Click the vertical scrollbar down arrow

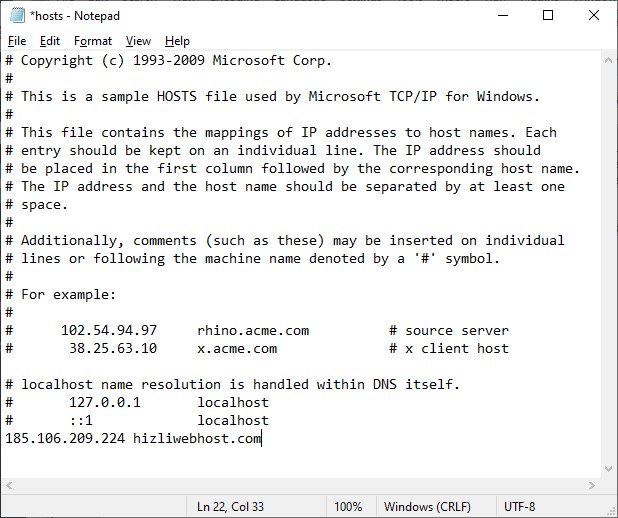609,467
